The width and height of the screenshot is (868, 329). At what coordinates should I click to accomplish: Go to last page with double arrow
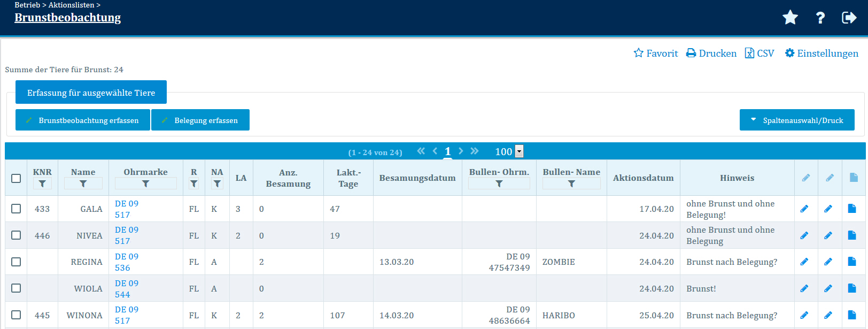[475, 151]
